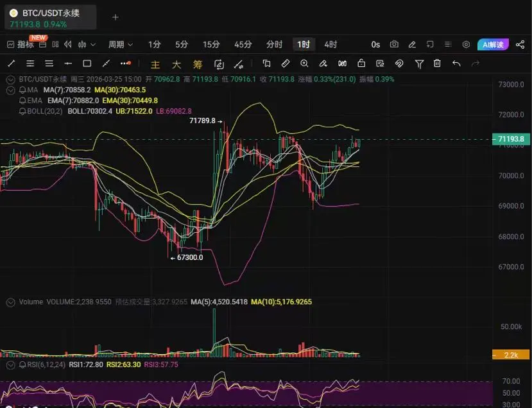Screen dimensions: 532x408
Task: Click the bookmark copy icon in drawing toolbar
Action: point(267,64)
